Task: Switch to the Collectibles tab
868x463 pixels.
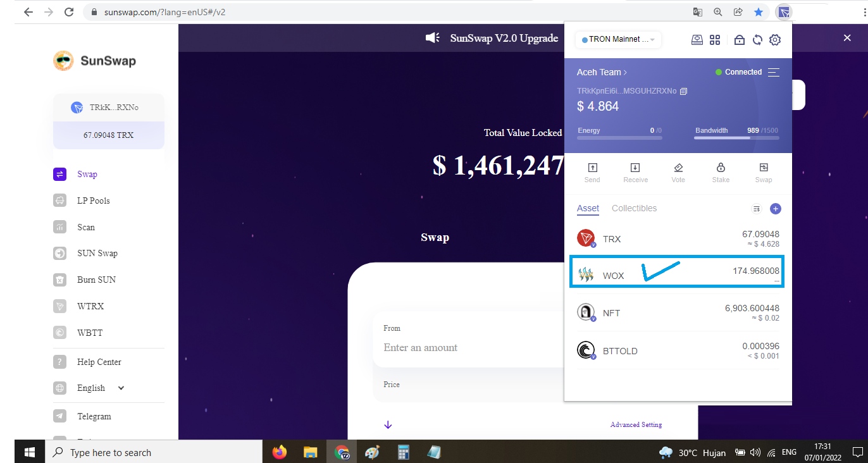Action: (x=634, y=208)
